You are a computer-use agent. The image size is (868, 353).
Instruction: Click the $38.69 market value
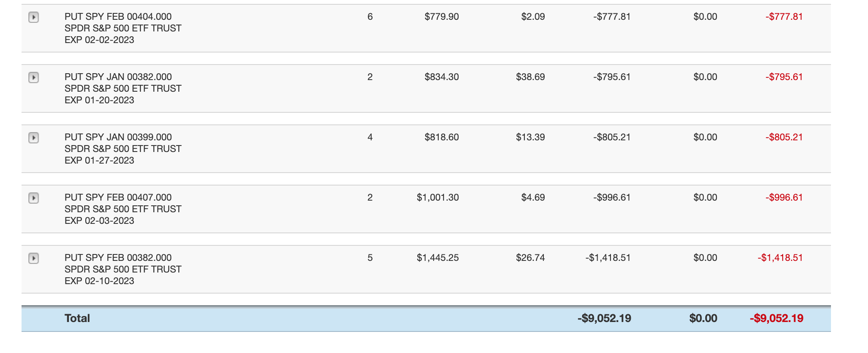tap(530, 77)
